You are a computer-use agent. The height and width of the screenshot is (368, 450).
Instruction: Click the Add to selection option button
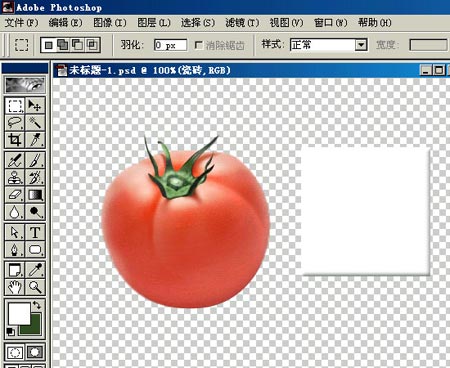pyautogui.click(x=63, y=45)
